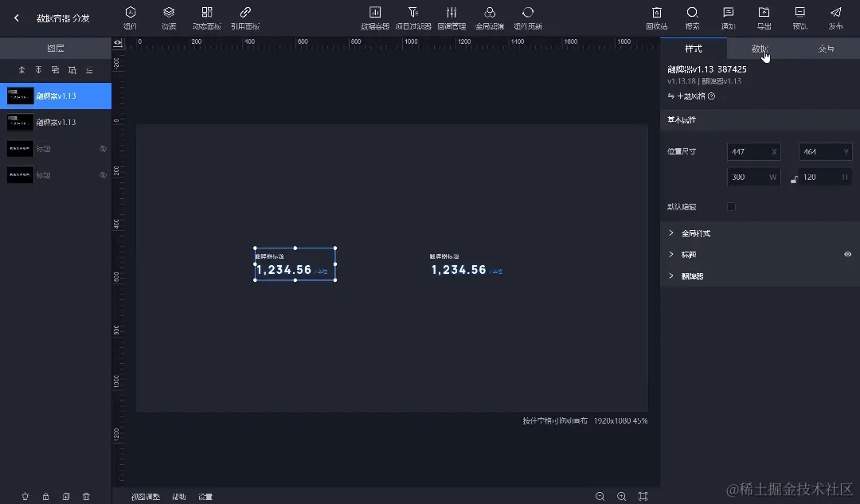The width and height of the screenshot is (860, 504).
Task: Open the 回收站 recycle bin
Action: coord(656,18)
